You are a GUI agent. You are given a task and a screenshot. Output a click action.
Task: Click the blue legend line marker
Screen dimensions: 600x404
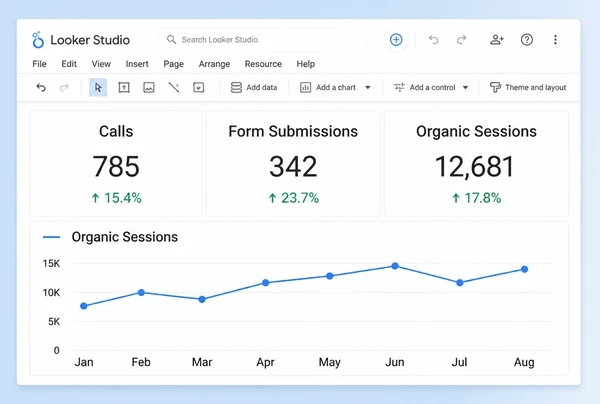[51, 237]
